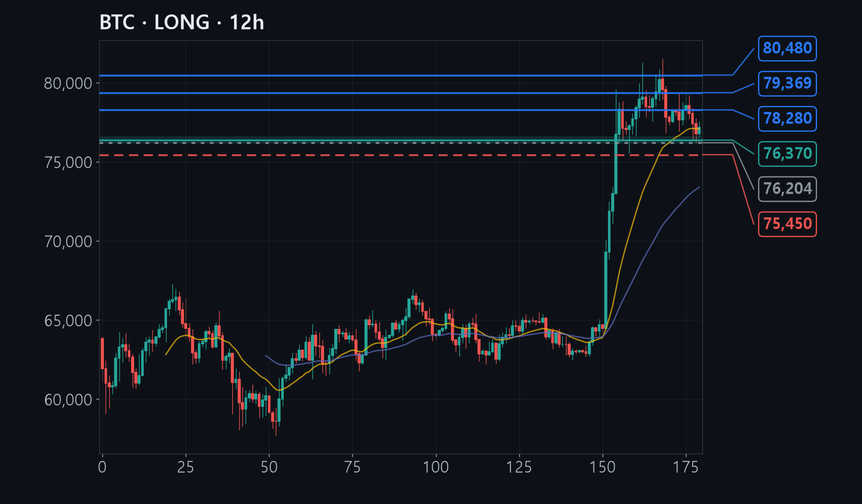Click the 50 x-axis tick label
The width and height of the screenshot is (862, 504).
(x=269, y=467)
